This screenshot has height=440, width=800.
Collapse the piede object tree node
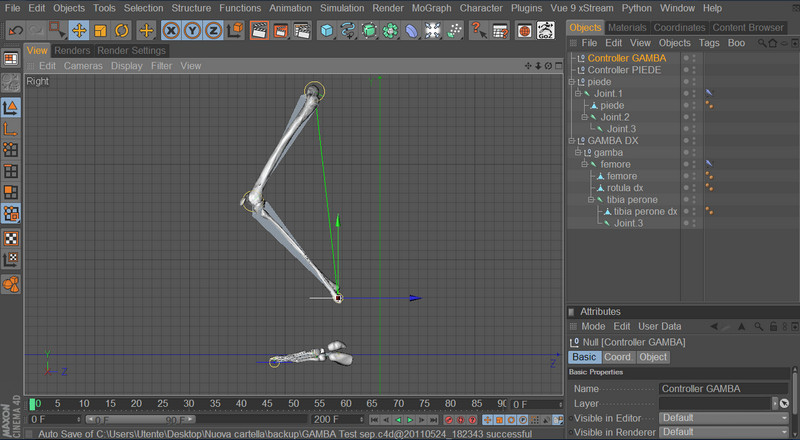point(572,82)
